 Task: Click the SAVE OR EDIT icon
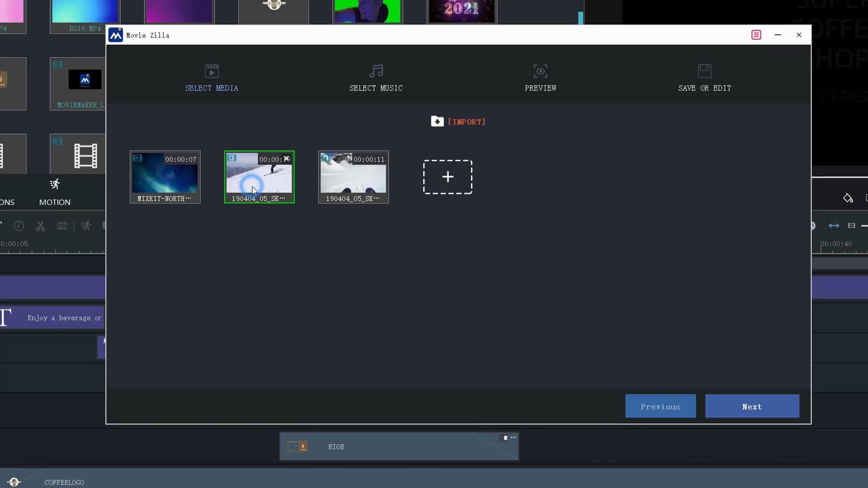[x=704, y=71]
